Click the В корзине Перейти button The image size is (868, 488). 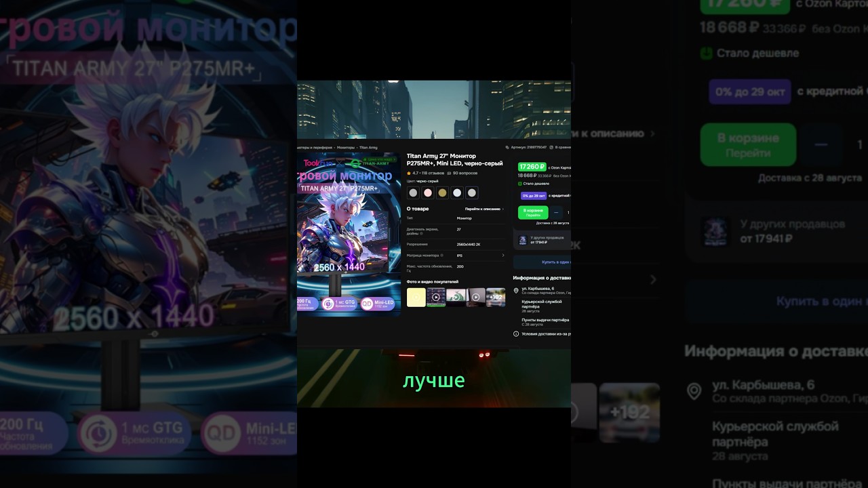coord(533,212)
